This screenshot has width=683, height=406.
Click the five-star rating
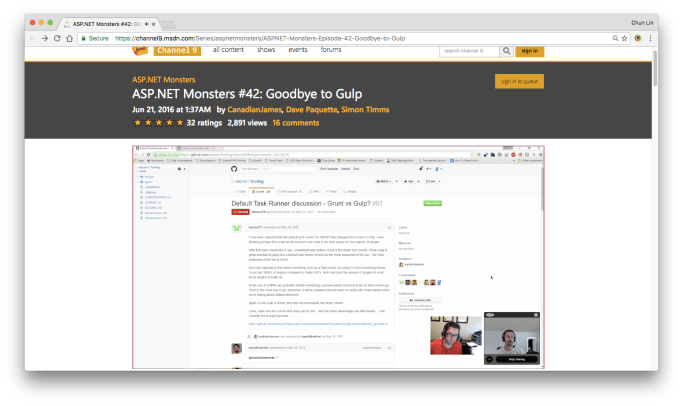[x=156, y=123]
